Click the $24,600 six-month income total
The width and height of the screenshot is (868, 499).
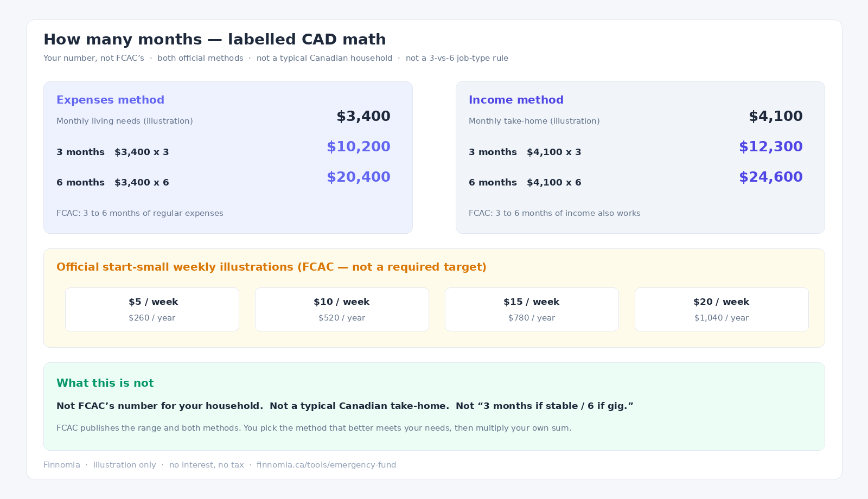pos(770,177)
